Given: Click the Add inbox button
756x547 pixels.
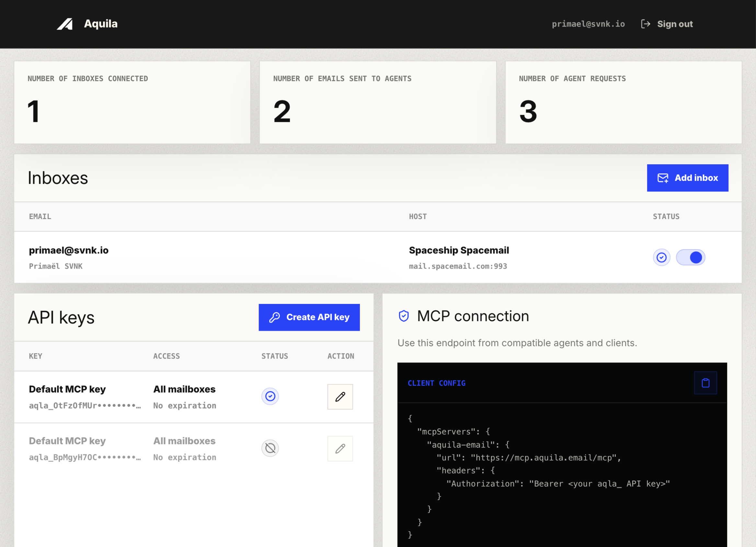Looking at the screenshot, I should pyautogui.click(x=688, y=178).
